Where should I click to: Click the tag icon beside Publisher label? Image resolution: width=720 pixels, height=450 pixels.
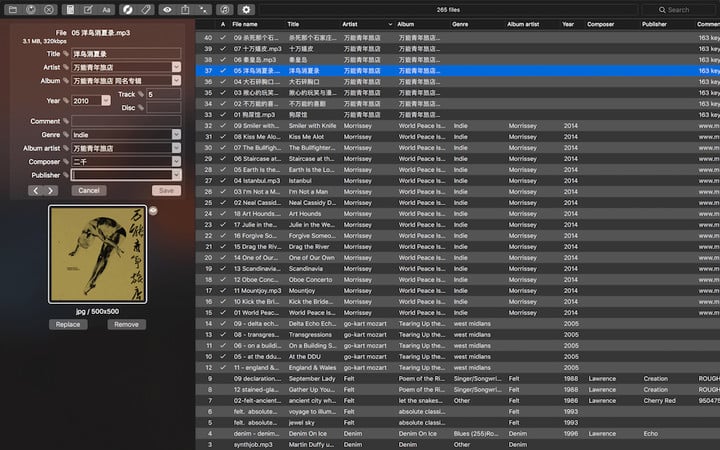tap(66, 175)
